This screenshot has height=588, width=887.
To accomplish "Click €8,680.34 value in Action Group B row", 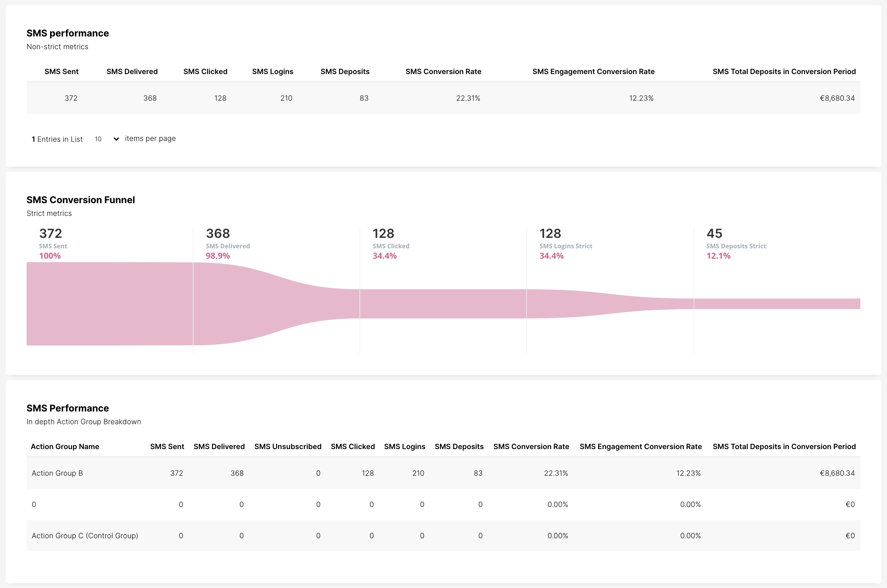I will click(837, 473).
